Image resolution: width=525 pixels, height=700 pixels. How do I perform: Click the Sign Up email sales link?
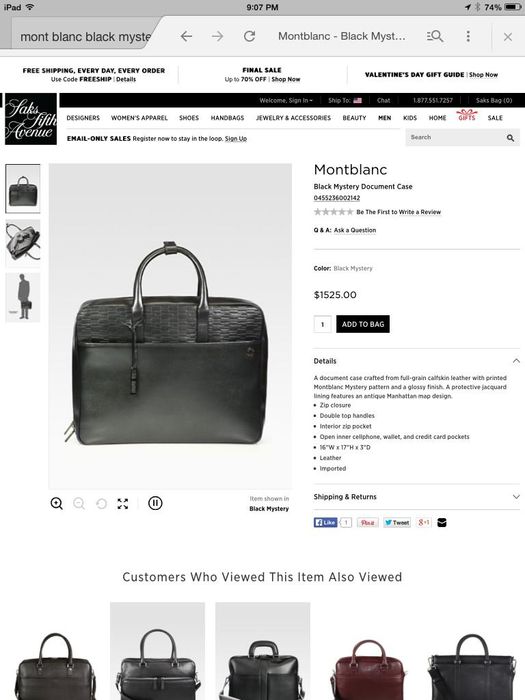(236, 138)
